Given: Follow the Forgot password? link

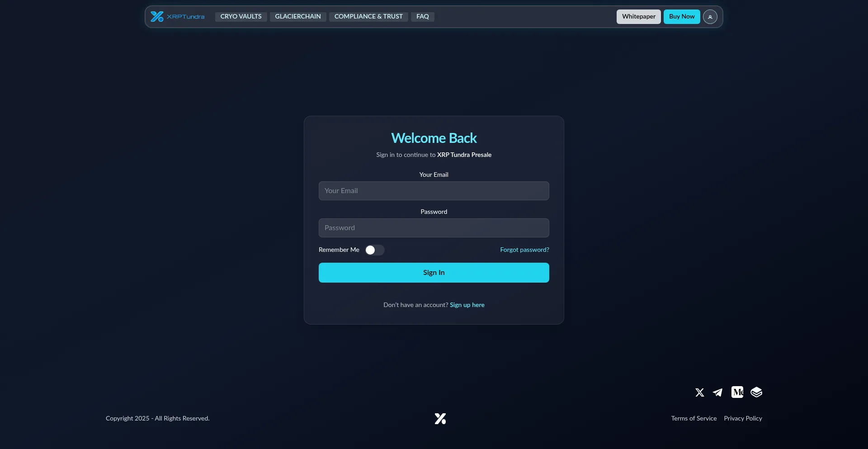Looking at the screenshot, I should [524, 250].
